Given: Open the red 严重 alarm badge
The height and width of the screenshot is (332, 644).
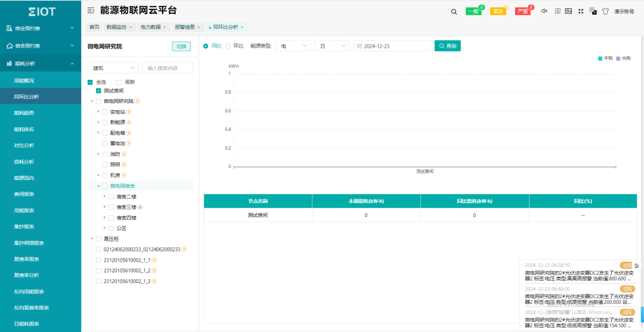Looking at the screenshot, I should [x=523, y=11].
